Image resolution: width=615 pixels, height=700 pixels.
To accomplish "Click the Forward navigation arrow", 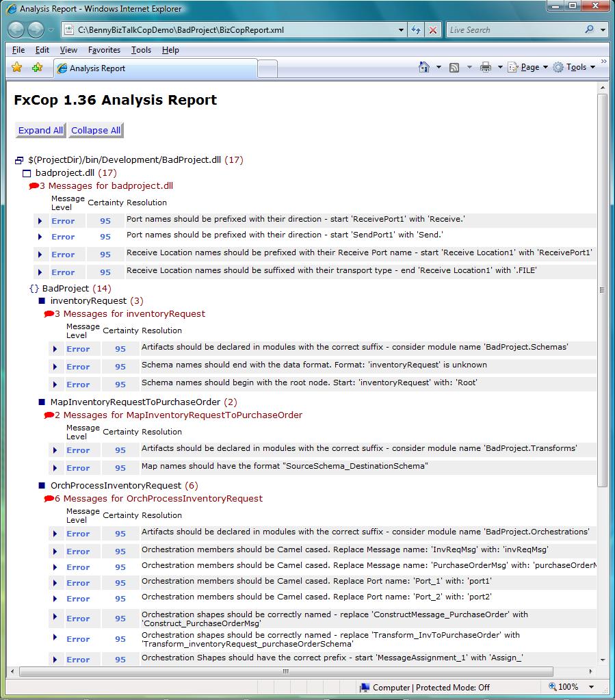I will click(x=36, y=30).
